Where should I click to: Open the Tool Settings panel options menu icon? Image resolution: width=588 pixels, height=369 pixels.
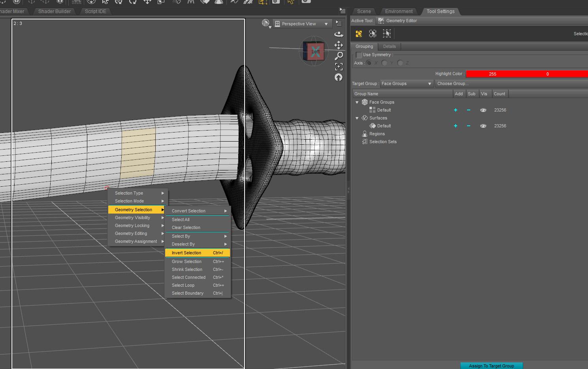coord(342,11)
